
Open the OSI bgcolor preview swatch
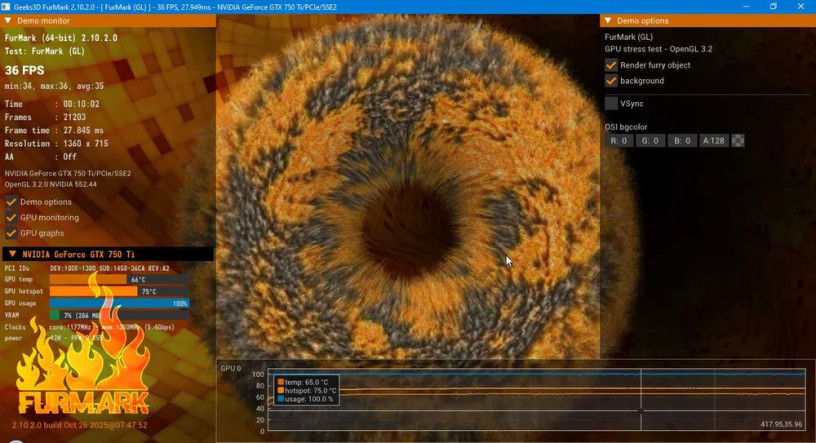pos(738,141)
